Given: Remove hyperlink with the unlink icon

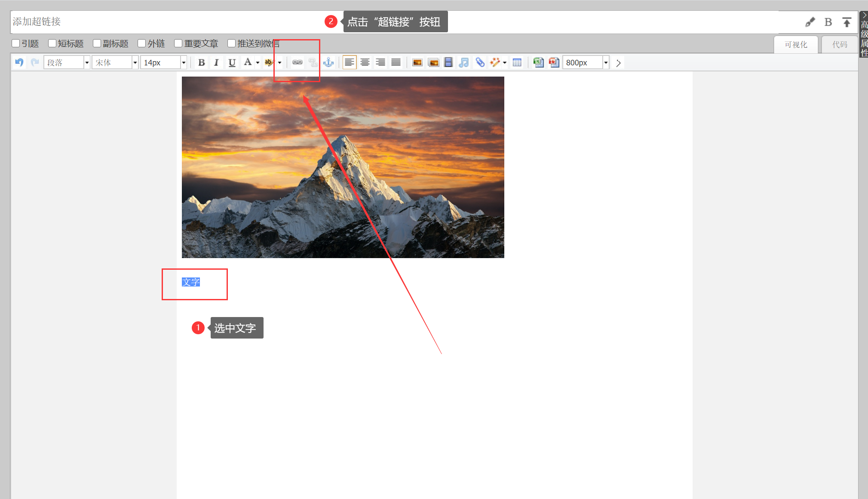Looking at the screenshot, I should point(313,62).
